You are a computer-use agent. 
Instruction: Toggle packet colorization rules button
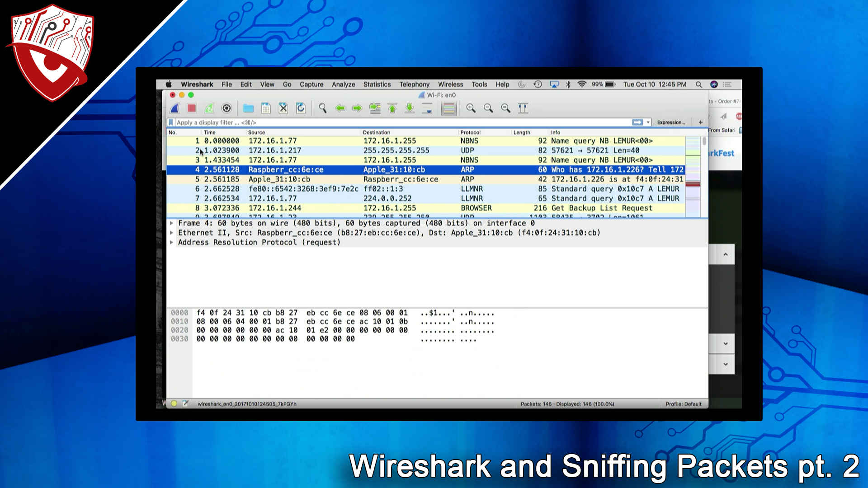tap(448, 108)
